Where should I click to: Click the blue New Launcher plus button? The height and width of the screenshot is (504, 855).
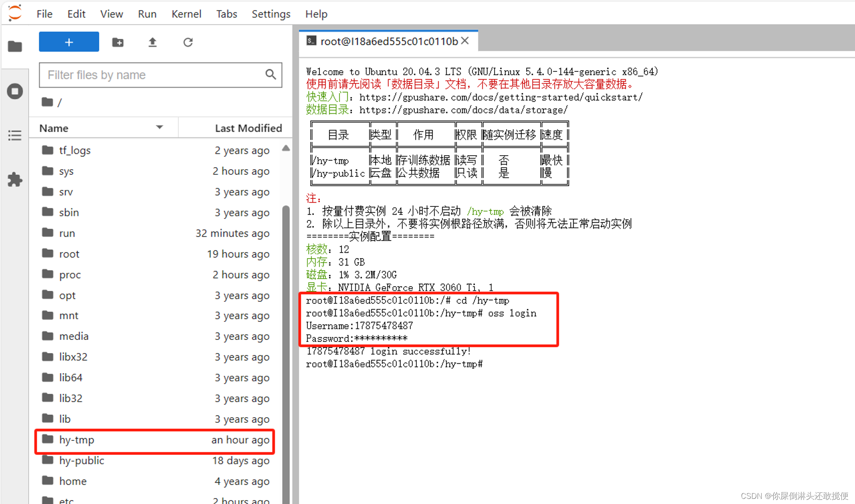point(69,42)
